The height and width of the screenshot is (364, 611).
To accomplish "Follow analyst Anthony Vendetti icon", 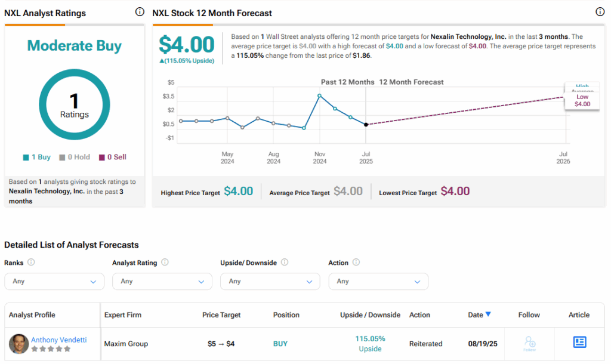I will click(529, 343).
